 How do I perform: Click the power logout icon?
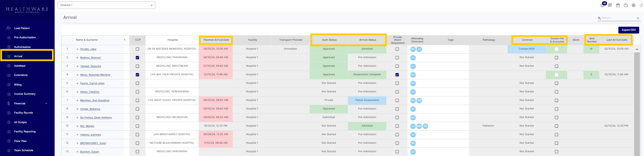pos(641,5)
